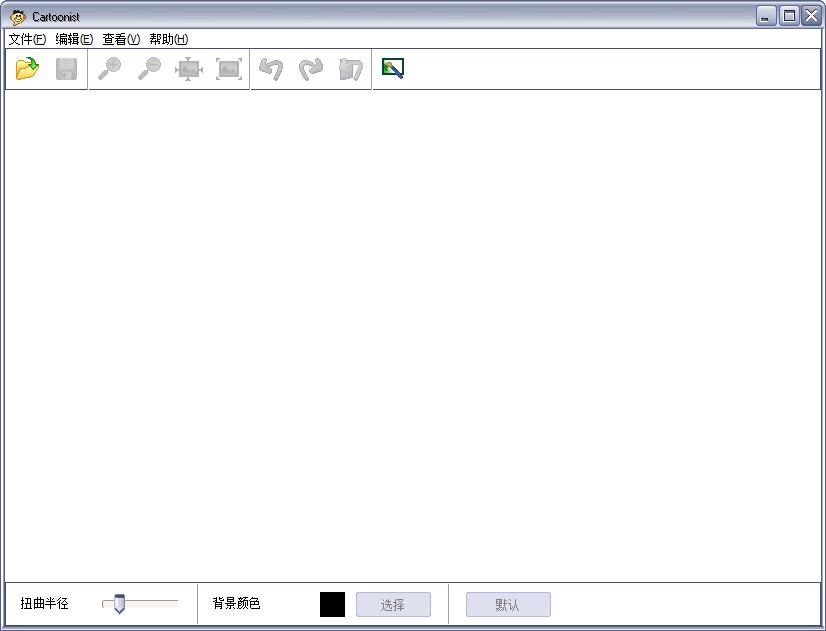Open the 帮助(H) menu
Screen dimensions: 826x631
(x=169, y=39)
